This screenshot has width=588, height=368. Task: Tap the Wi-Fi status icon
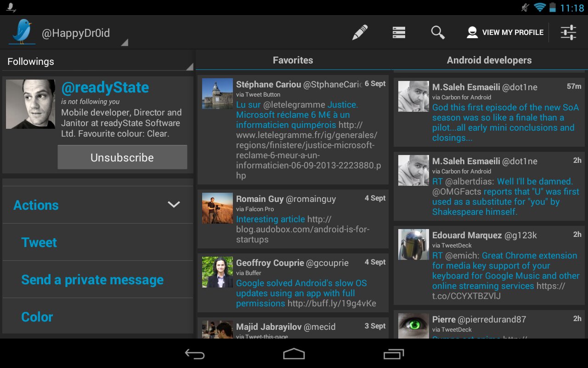click(x=540, y=7)
